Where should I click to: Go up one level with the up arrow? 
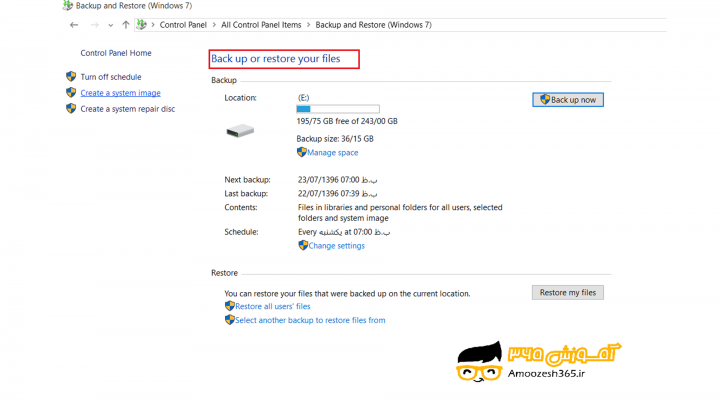pos(126,25)
